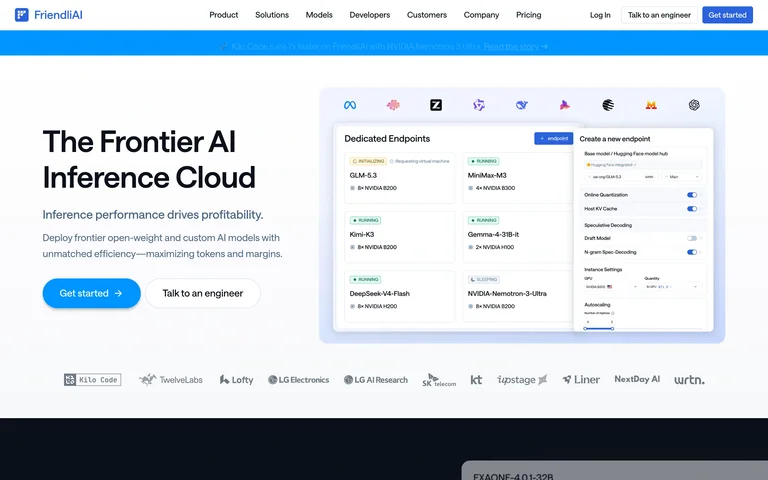
Task: Go to the Pricing page
Action: click(528, 15)
